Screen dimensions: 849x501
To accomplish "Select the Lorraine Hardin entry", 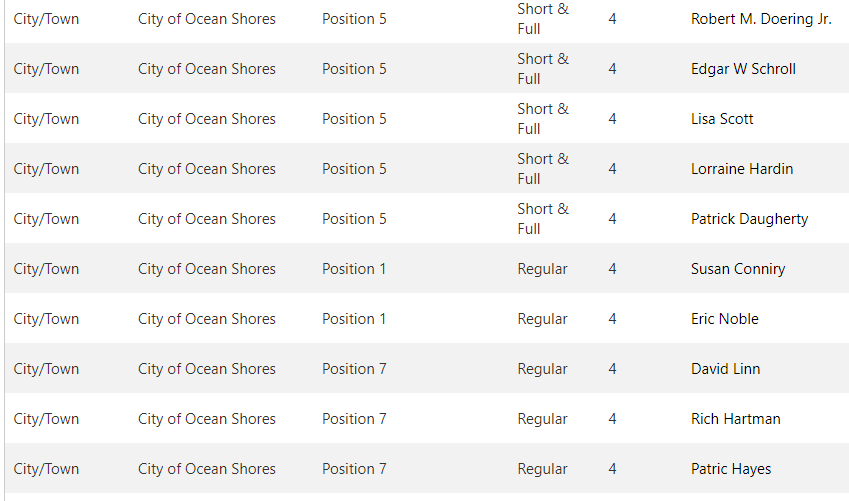I will [x=742, y=169].
